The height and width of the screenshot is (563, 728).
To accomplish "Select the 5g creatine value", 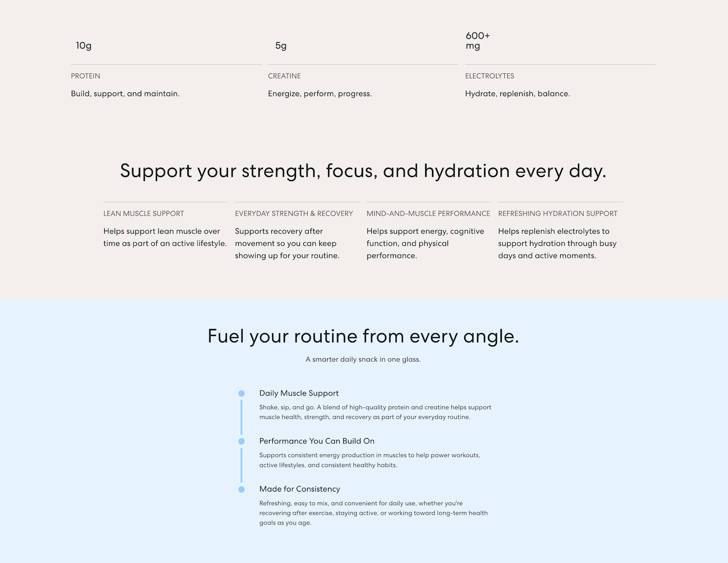I will pyautogui.click(x=281, y=46).
